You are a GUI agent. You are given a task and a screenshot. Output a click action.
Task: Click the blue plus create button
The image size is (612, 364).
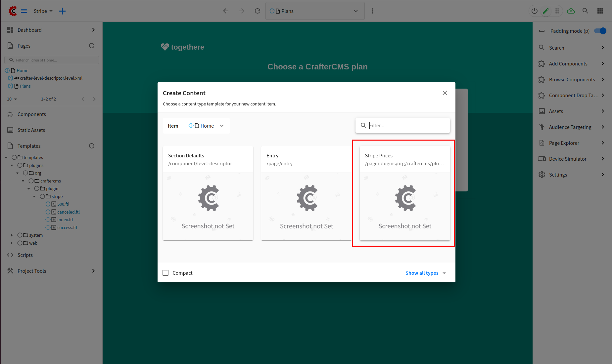pyautogui.click(x=62, y=11)
